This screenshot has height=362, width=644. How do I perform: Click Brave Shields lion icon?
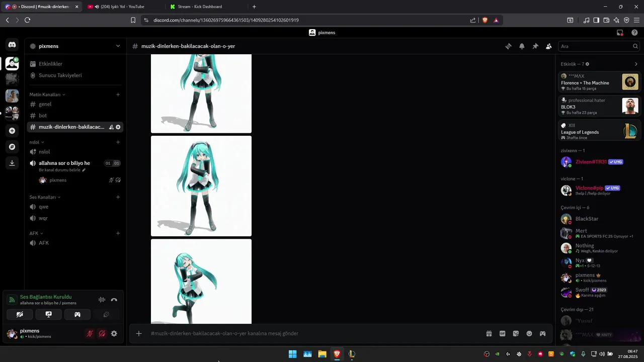pos(485,20)
